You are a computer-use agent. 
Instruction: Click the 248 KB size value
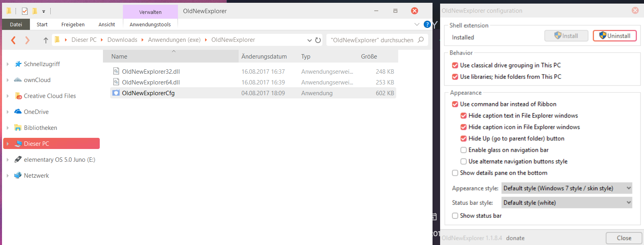point(385,71)
